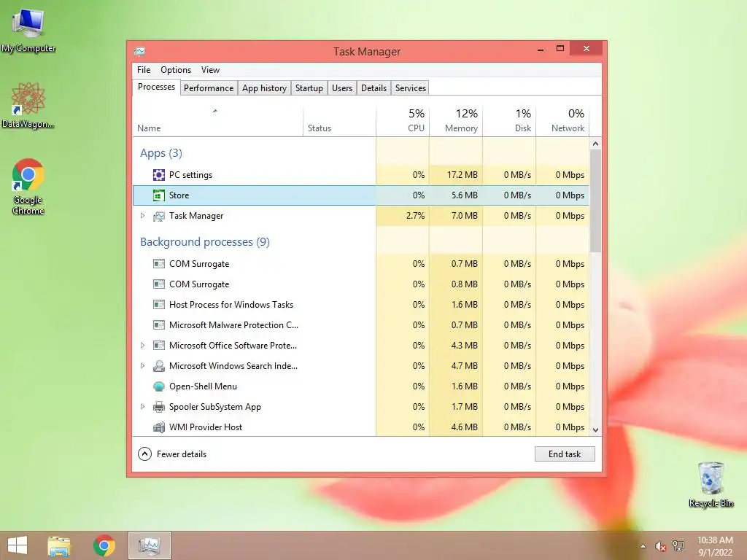Click the End task button

pos(565,454)
